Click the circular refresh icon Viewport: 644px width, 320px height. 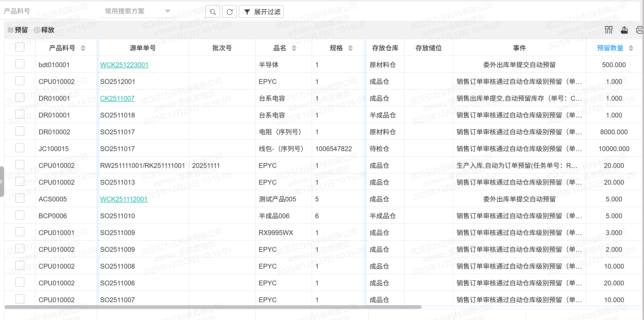(x=229, y=12)
